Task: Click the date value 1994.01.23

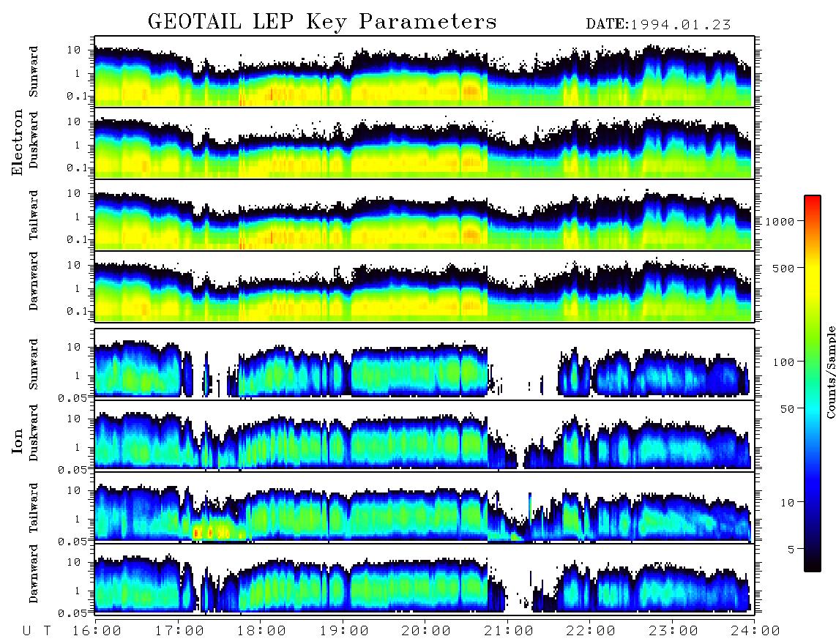Action: [681, 25]
